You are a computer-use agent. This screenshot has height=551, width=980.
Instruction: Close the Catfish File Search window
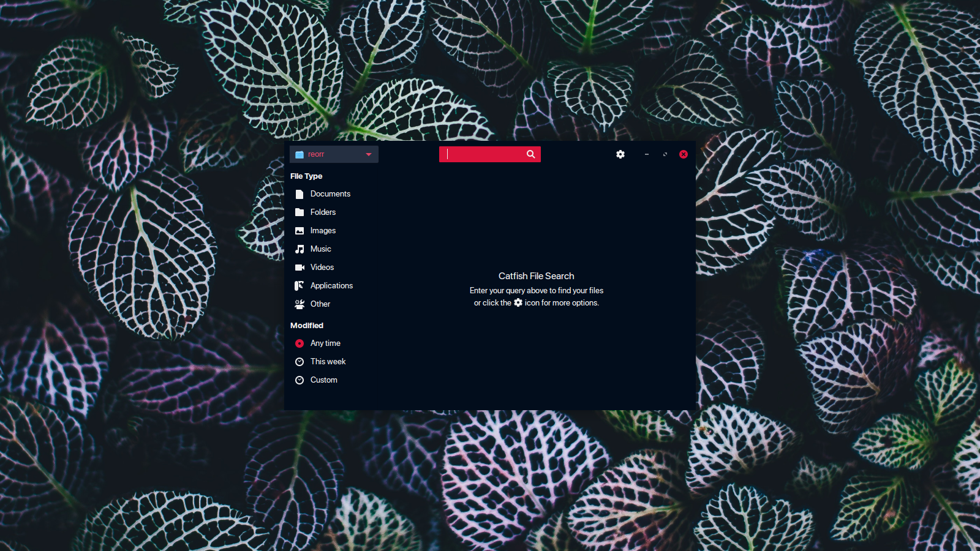[x=684, y=154]
